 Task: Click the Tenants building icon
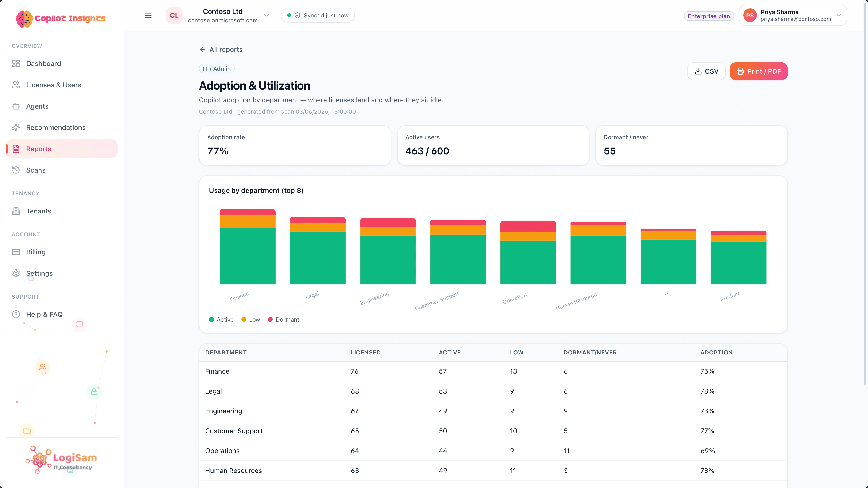click(x=16, y=211)
